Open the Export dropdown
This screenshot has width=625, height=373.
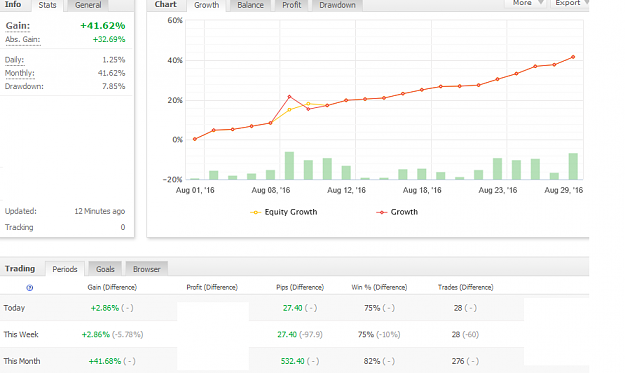570,3
